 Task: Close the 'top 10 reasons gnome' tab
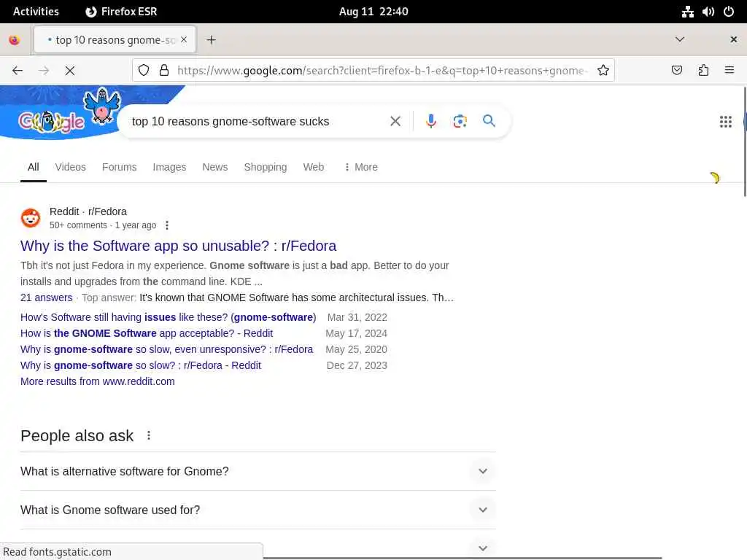pyautogui.click(x=184, y=40)
